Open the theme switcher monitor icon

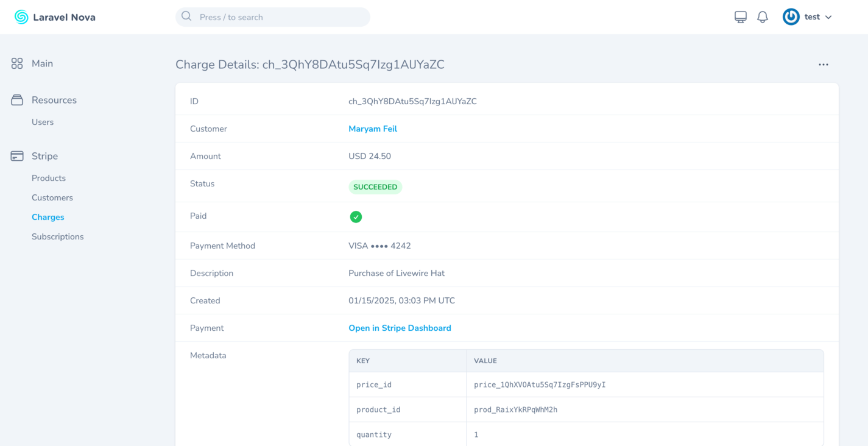pyautogui.click(x=741, y=17)
